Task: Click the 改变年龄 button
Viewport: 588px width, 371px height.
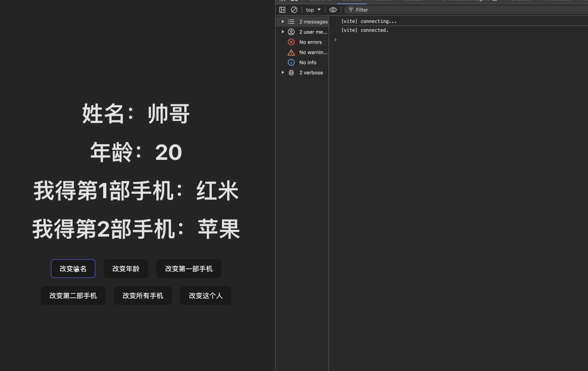Action: click(126, 268)
